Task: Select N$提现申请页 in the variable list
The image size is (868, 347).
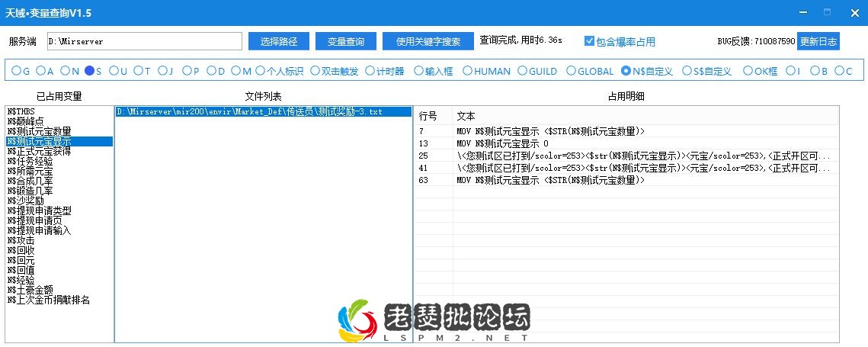Action: click(x=59, y=220)
